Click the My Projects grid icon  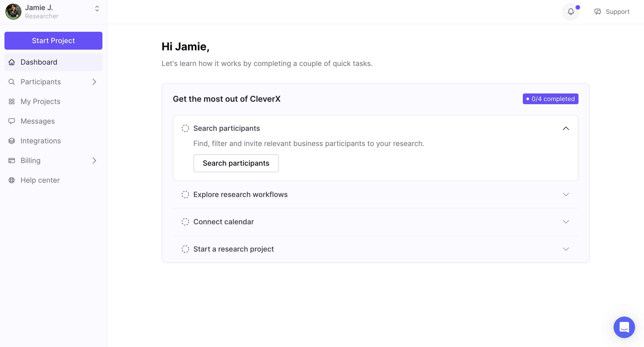click(x=11, y=102)
